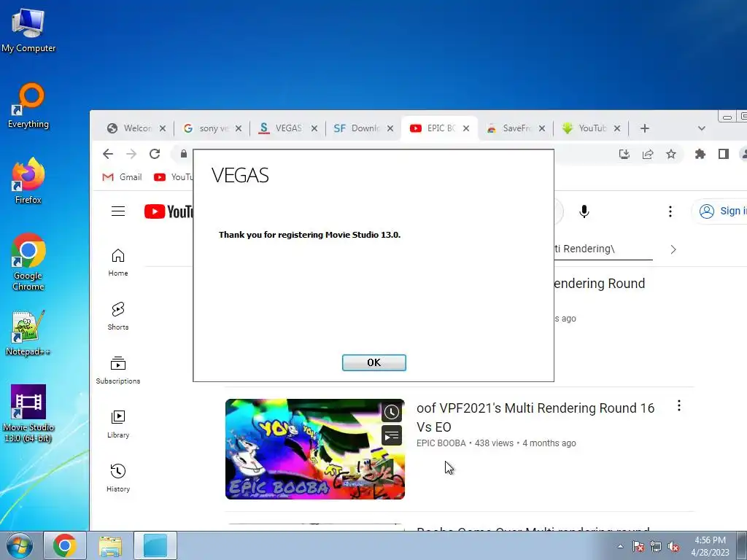
Task: Open YouTube settings three-dot menu
Action: pyautogui.click(x=670, y=211)
